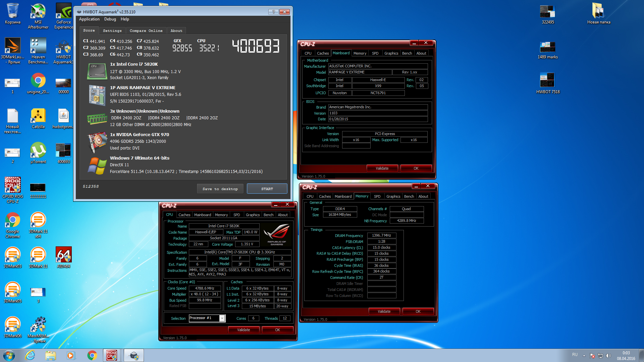Image resolution: width=644 pixels, height=362 pixels.
Task: Open the HWBOT 7518 desktop file
Action: [548, 84]
